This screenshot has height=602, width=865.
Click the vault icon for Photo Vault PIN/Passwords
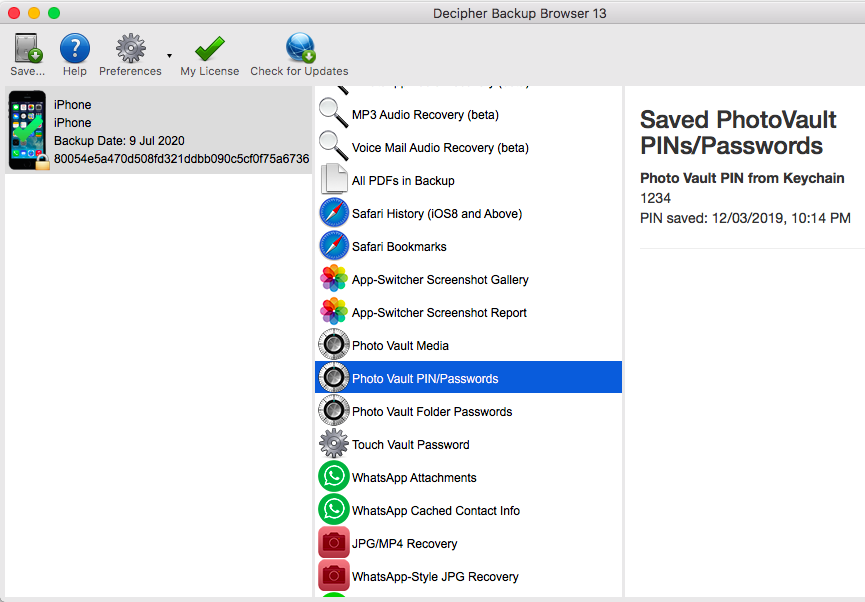click(334, 377)
